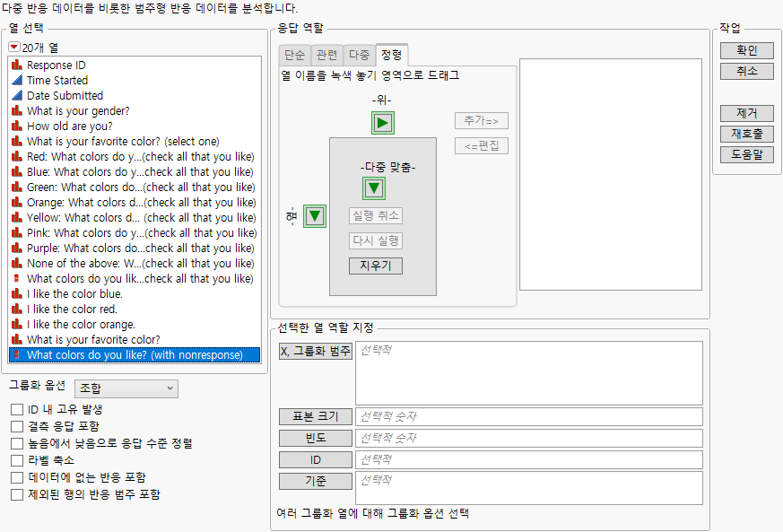This screenshot has width=783, height=532.
Task: Enable 결측 응답 포함 checkbox
Action: click(x=17, y=427)
